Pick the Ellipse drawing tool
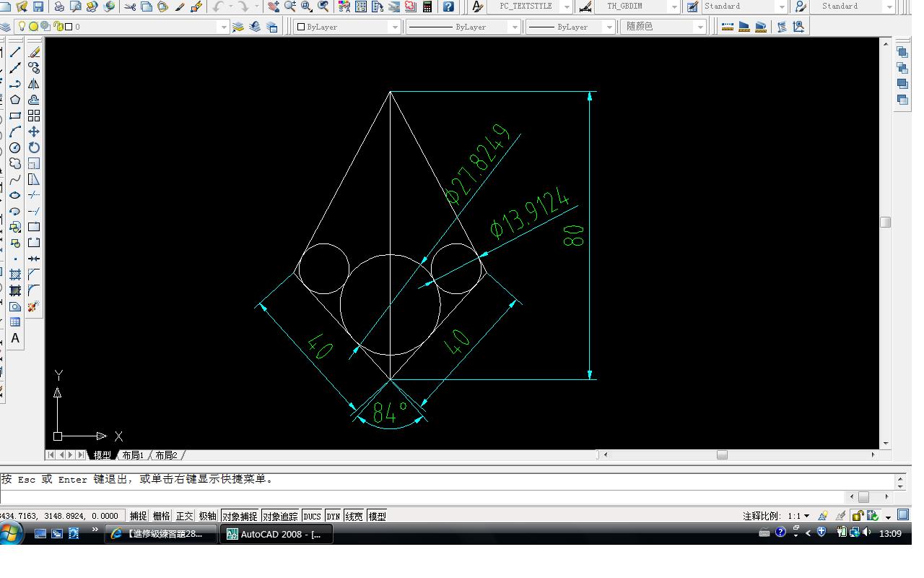The height and width of the screenshot is (578, 924). coord(15,195)
